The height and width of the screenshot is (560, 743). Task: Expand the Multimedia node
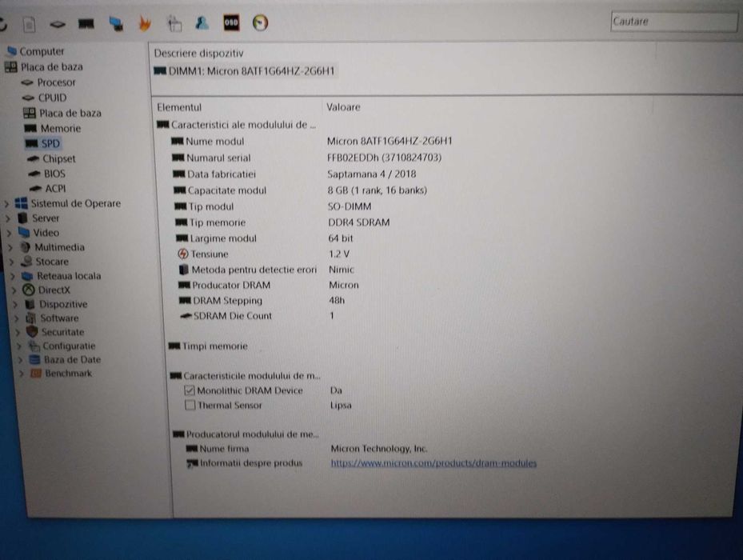(x=10, y=247)
